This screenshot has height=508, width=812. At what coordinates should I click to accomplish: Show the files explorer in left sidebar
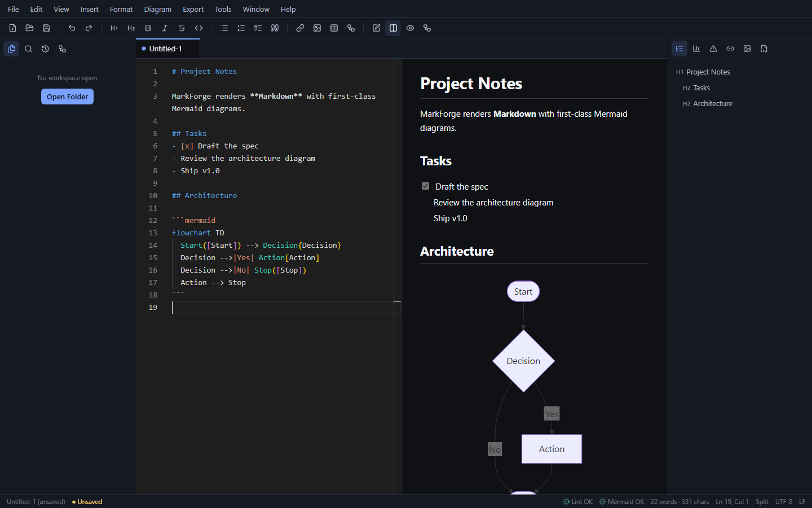12,49
